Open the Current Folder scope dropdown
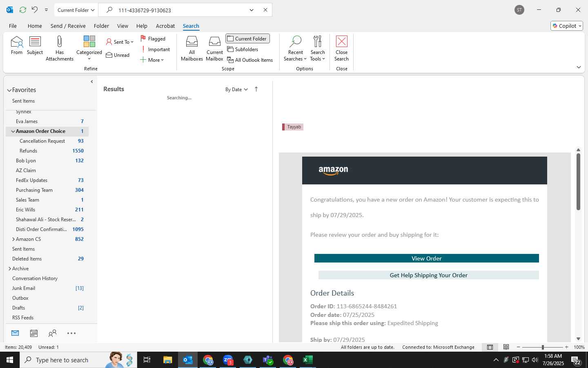The height and width of the screenshot is (368, 588). coord(76,10)
